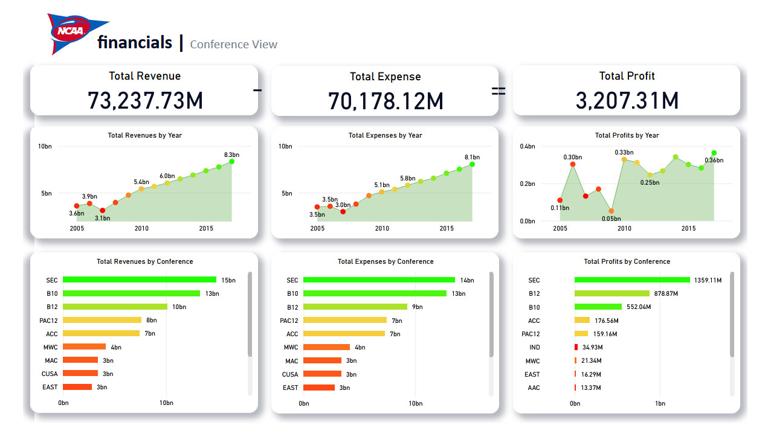Select the Total Revenue card
Screen dimensions: 768x434
pos(144,91)
